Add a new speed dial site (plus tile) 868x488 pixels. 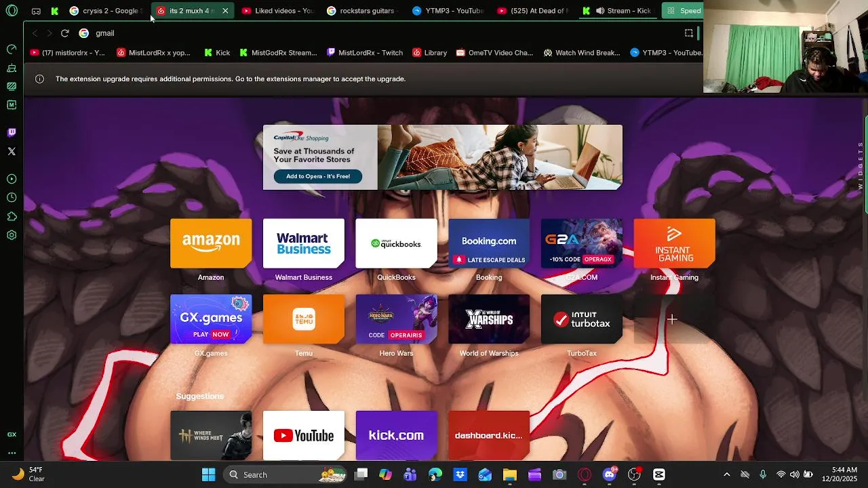pyautogui.click(x=672, y=319)
